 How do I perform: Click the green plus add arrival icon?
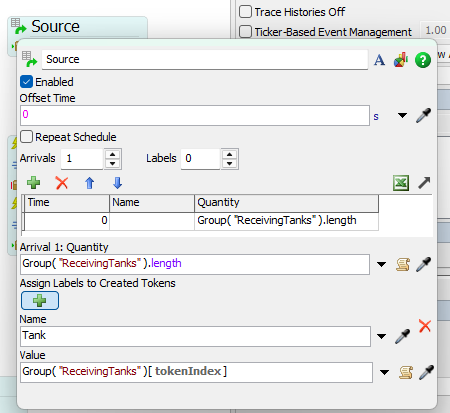click(33, 183)
